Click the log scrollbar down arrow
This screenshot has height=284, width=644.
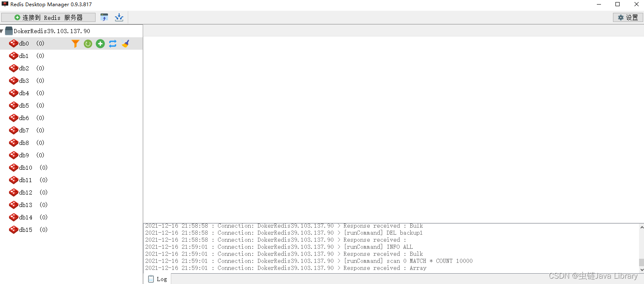641,270
